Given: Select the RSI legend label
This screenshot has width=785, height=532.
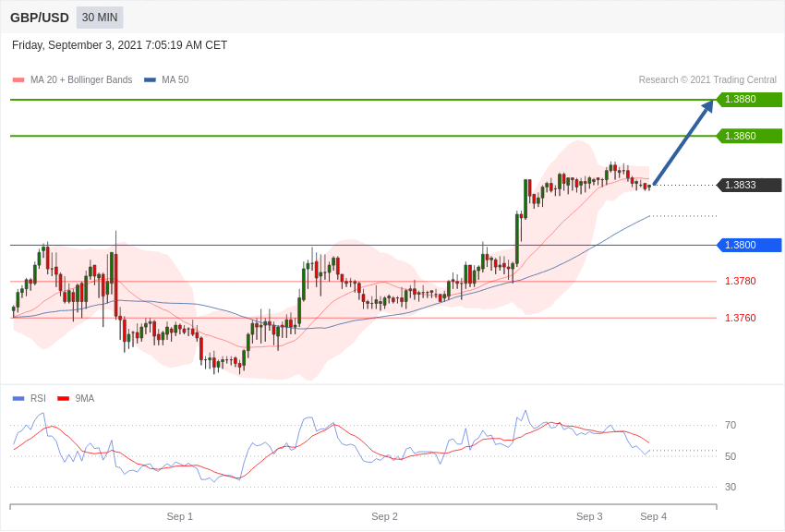Looking at the screenshot, I should tap(38, 398).
